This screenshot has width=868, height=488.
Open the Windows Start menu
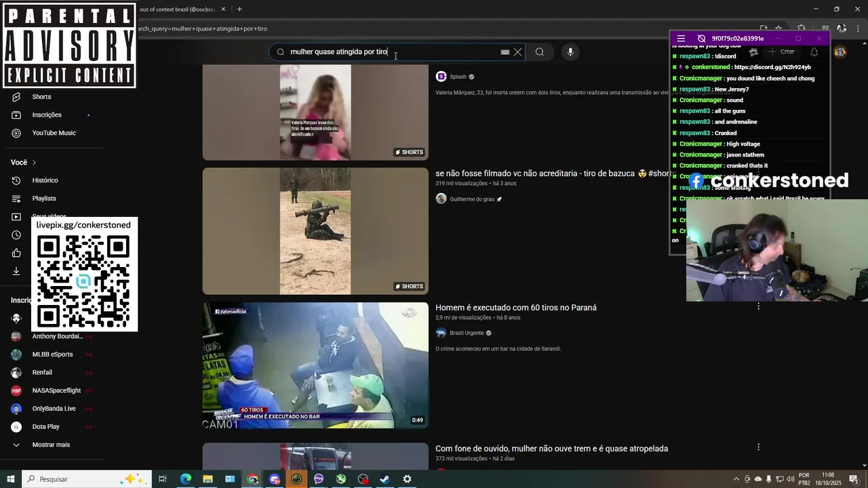point(11,479)
